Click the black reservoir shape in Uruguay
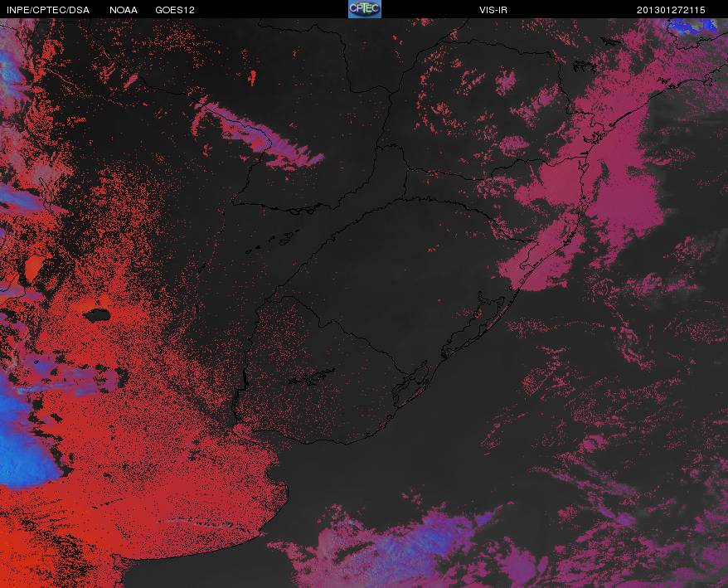This screenshot has height=588, width=728. (312, 377)
